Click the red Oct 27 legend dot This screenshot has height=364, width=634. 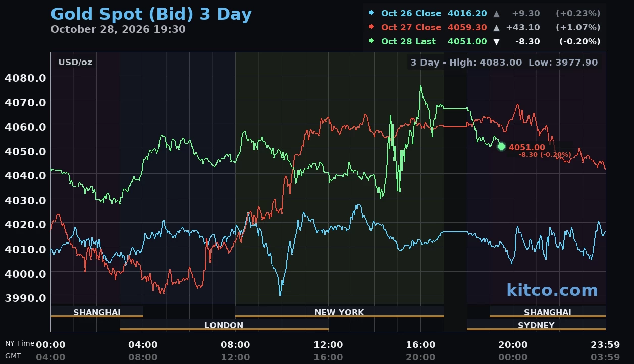click(x=372, y=27)
